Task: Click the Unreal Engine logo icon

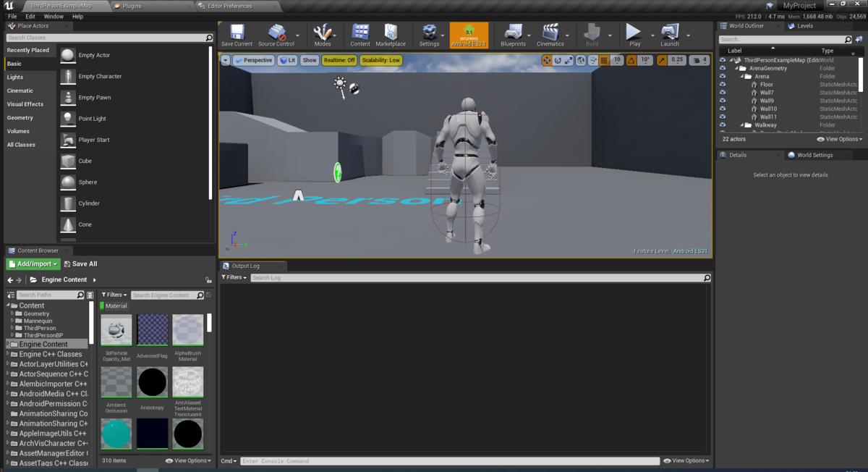Action: 10,6
